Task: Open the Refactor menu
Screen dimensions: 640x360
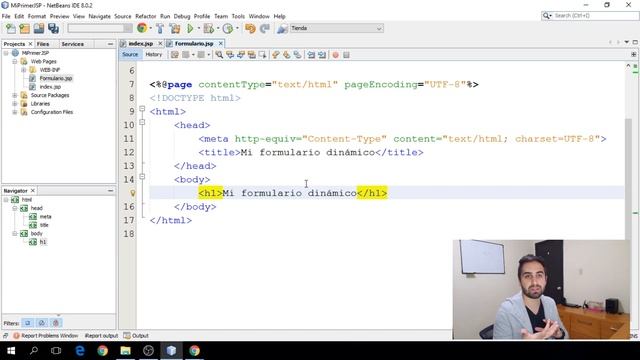Action: 146,16
